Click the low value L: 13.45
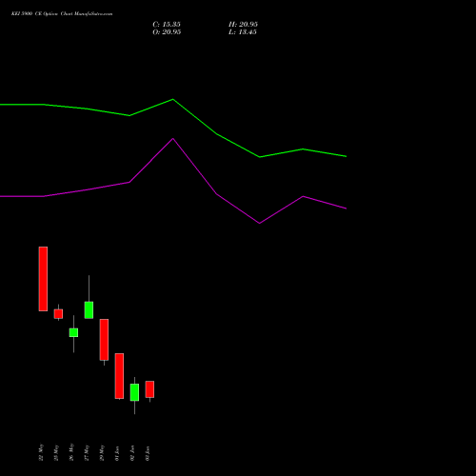The image size is (476, 476). 243,32
